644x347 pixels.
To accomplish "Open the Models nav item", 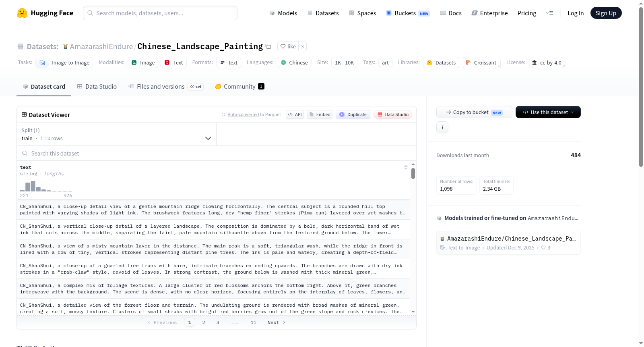I will tap(283, 13).
